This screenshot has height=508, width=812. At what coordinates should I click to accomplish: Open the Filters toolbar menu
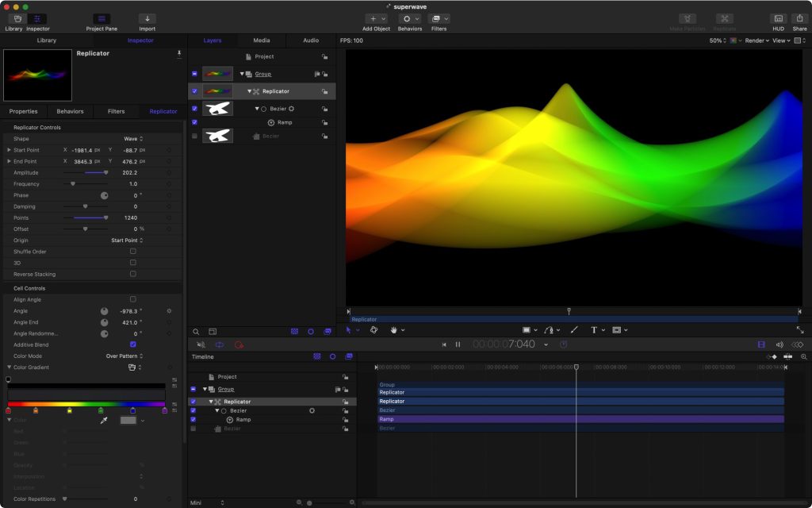(439, 18)
